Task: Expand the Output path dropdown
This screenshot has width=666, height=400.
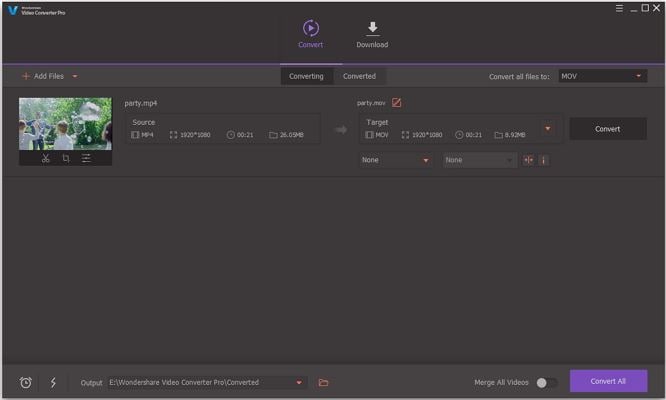Action: [299, 382]
